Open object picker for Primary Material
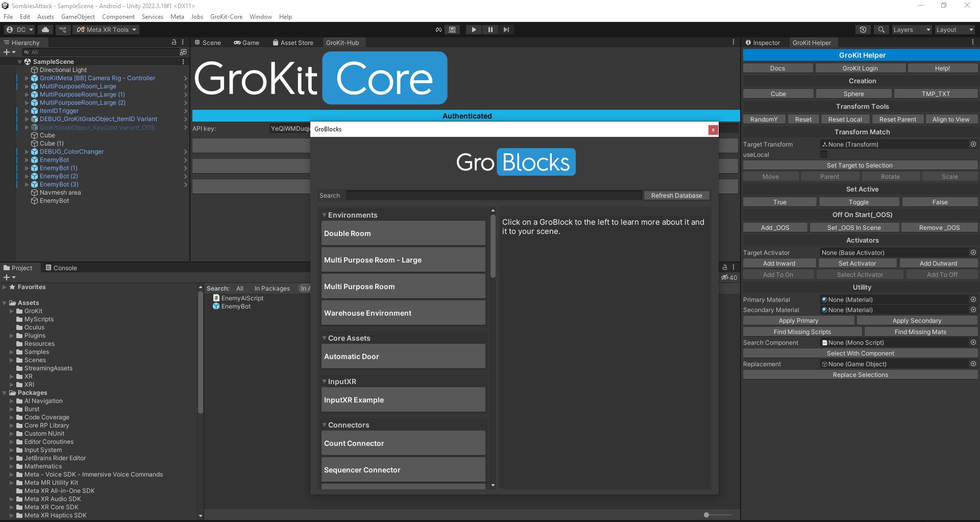The height and width of the screenshot is (522, 980). pos(973,300)
